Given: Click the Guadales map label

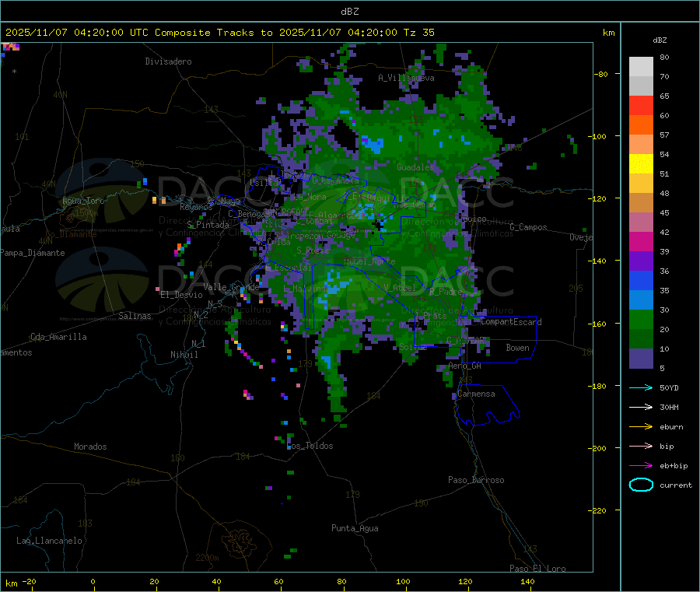Looking at the screenshot, I should 415,167.
